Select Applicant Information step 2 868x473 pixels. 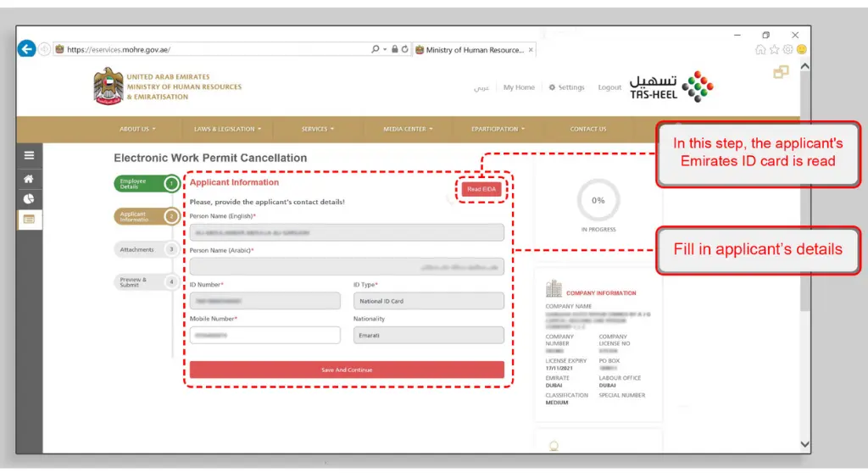147,216
